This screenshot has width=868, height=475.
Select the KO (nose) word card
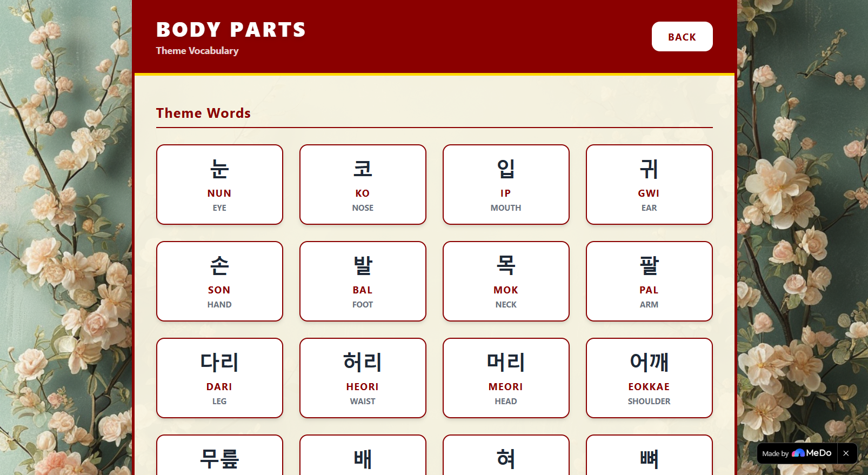coord(363,184)
